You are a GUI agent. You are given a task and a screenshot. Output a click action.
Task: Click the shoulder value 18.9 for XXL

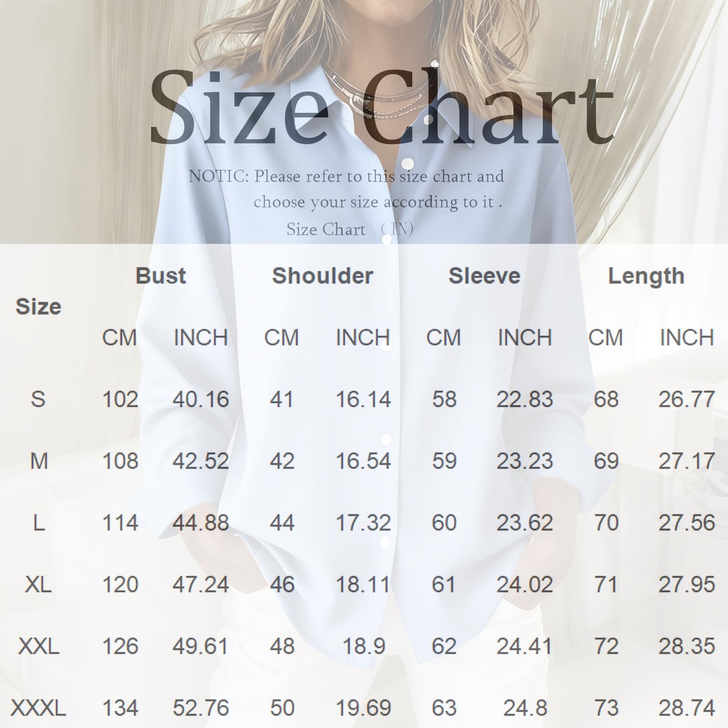click(x=364, y=646)
